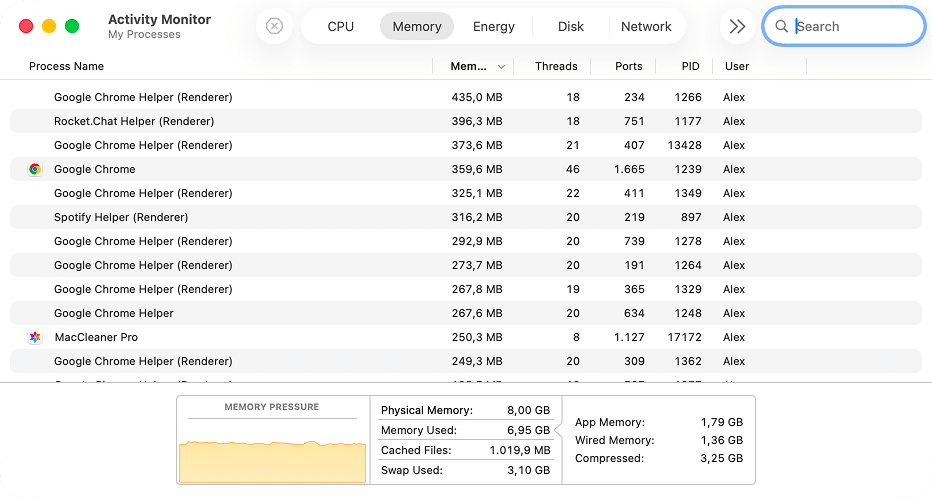The image size is (932, 499).
Task: Click Memory Used 6,95 GB value
Action: (x=528, y=430)
